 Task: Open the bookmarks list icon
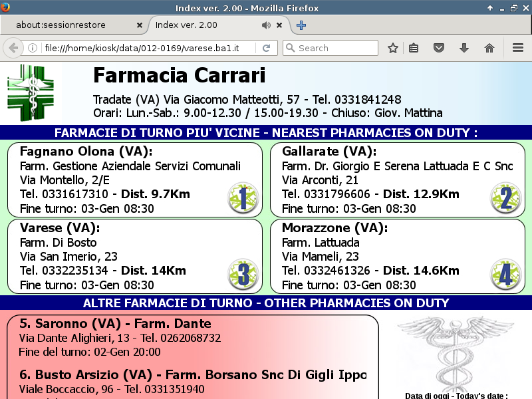click(414, 48)
